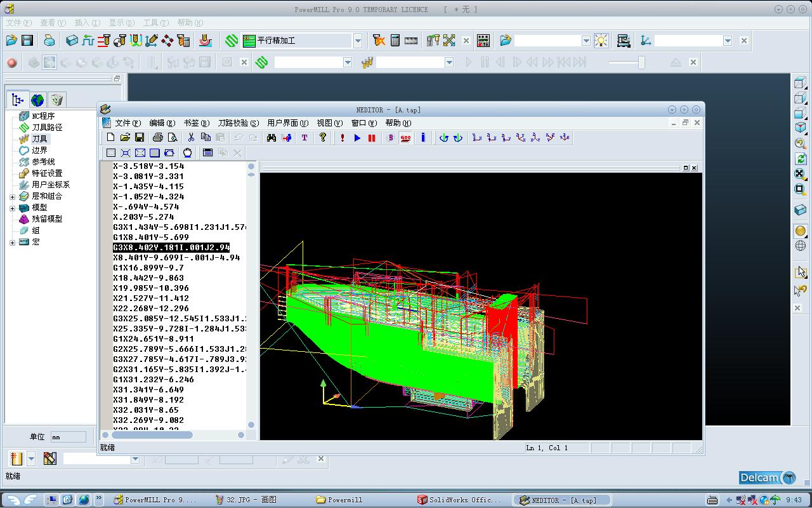Open the bottom-left tool name dropdown
The image size is (812, 508).
pos(135,458)
